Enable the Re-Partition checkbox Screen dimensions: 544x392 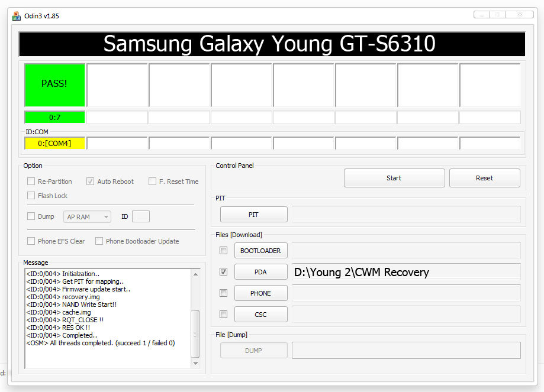(x=31, y=182)
